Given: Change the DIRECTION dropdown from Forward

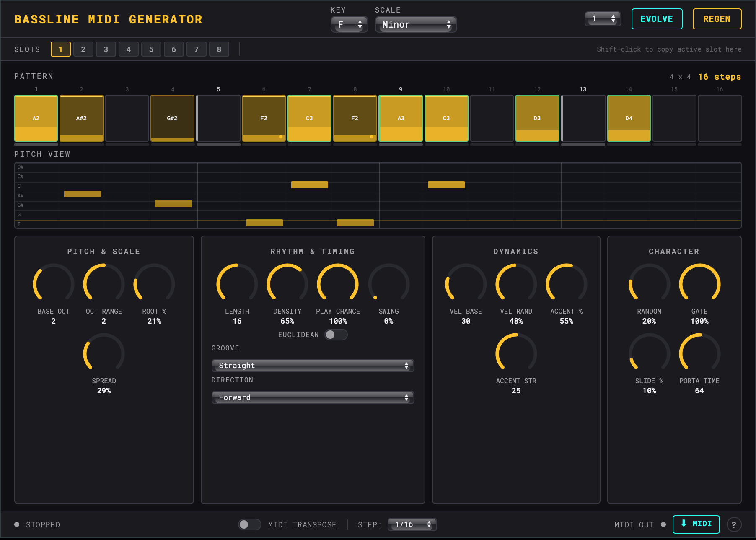Looking at the screenshot, I should pyautogui.click(x=312, y=397).
